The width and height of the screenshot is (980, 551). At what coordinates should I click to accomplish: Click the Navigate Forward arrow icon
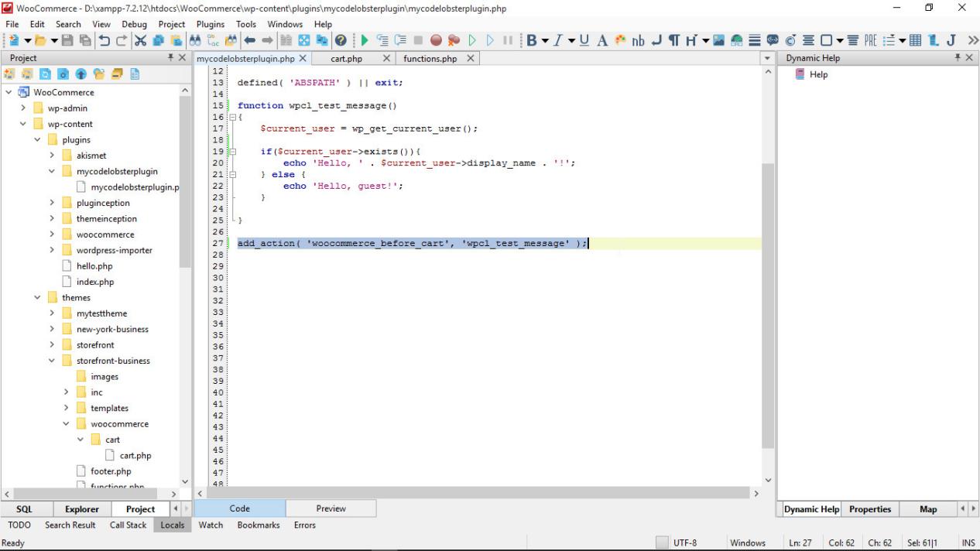coord(267,40)
